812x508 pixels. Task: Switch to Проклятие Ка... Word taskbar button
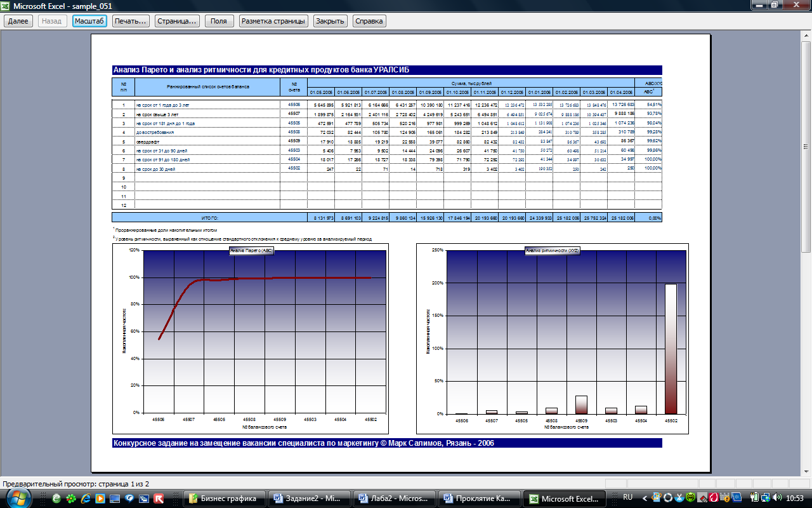pos(480,498)
